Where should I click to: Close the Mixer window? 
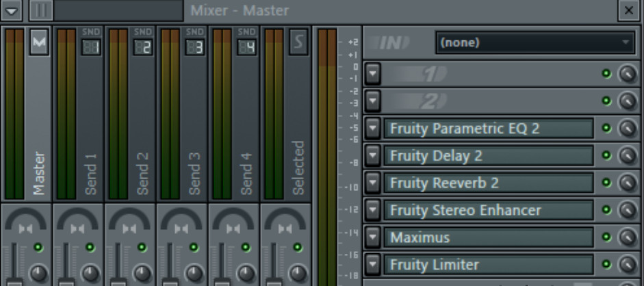point(628,11)
